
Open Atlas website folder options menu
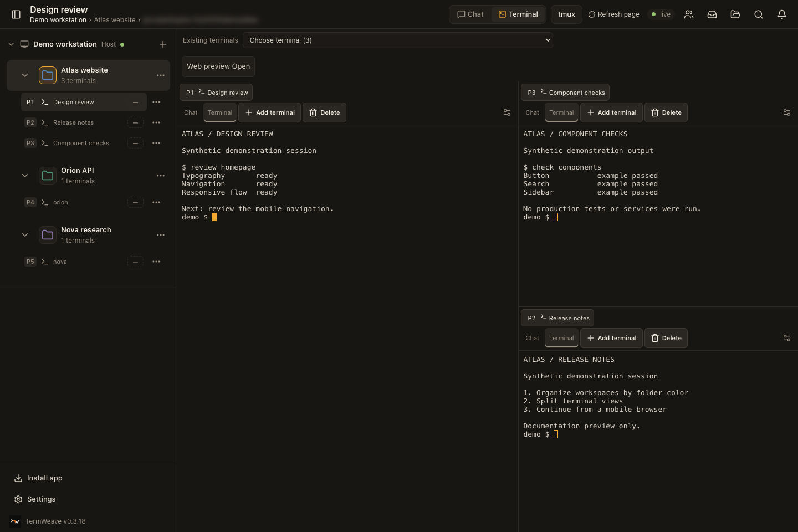tap(161, 75)
